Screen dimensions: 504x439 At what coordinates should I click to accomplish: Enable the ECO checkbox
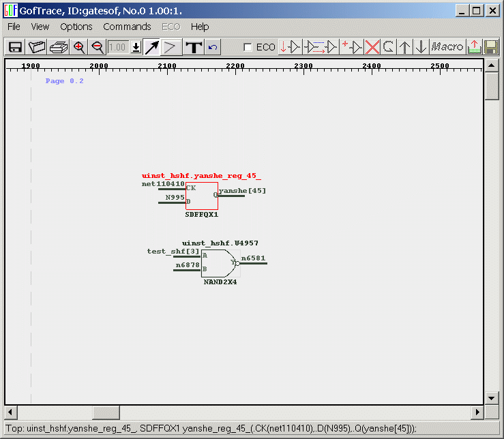click(248, 47)
